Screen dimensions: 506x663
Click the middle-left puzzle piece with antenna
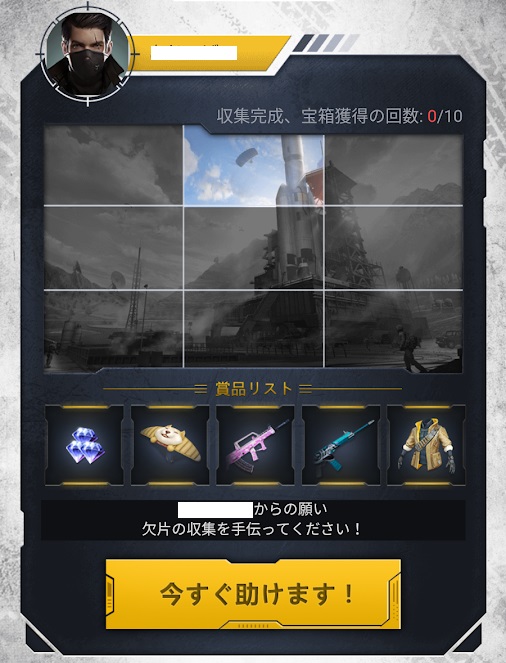(x=113, y=248)
